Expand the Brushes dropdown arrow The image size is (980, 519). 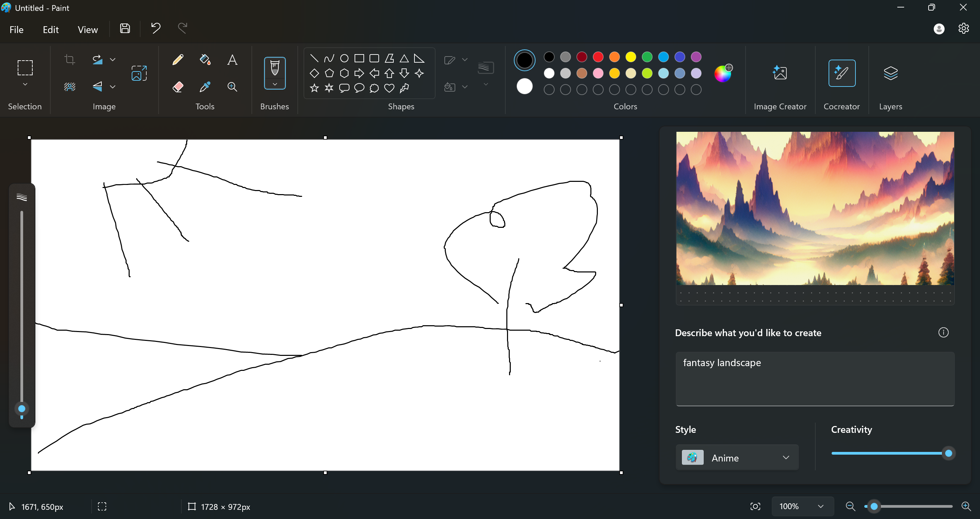click(x=275, y=84)
